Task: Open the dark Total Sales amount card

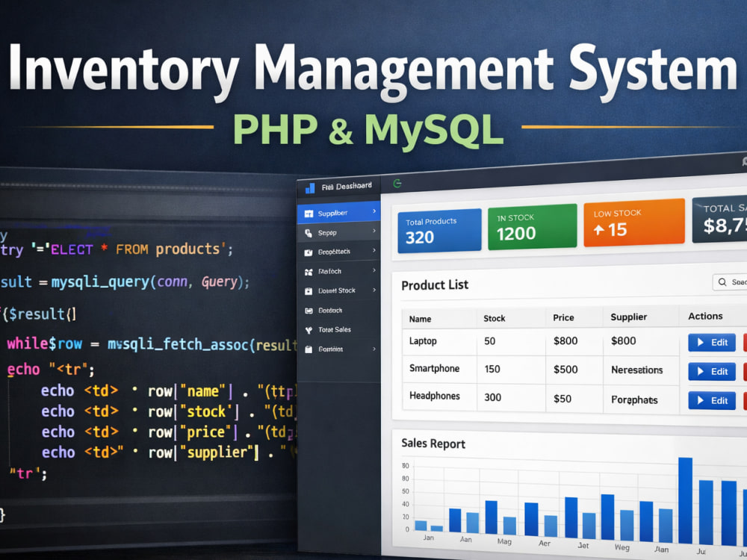Action: [x=719, y=219]
